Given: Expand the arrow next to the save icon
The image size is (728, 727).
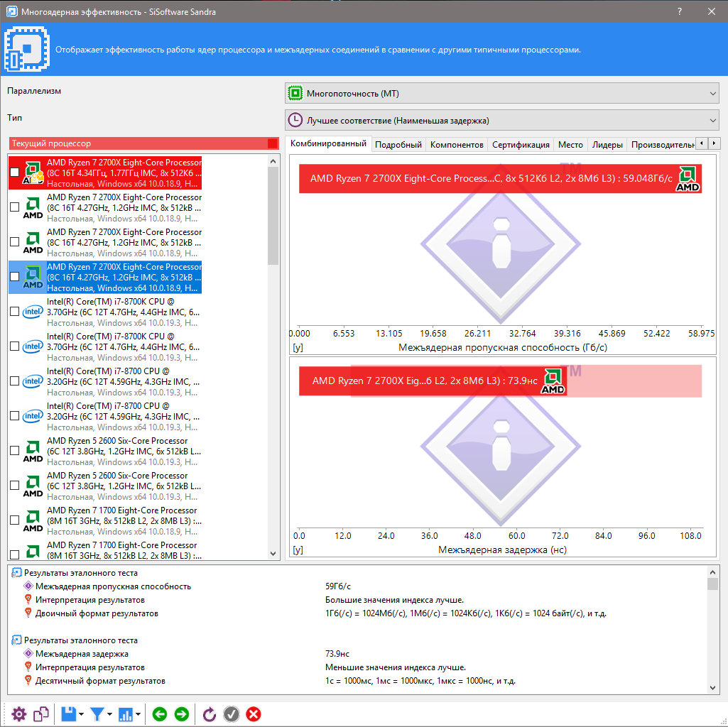Looking at the screenshot, I should [x=81, y=714].
